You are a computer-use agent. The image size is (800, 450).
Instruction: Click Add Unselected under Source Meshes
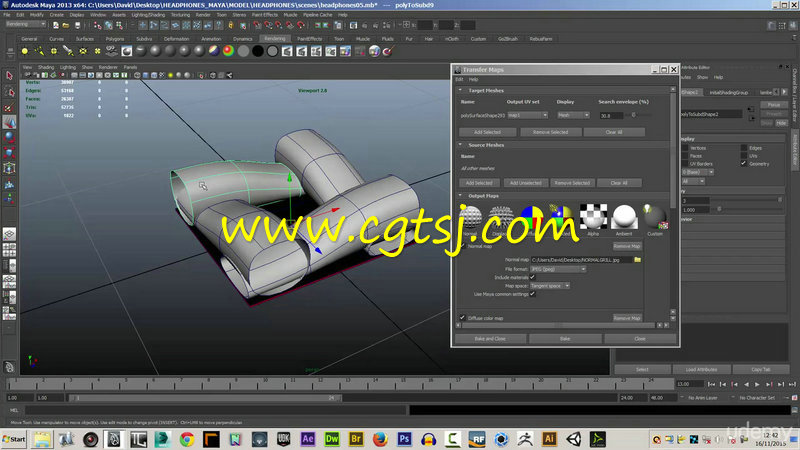526,183
